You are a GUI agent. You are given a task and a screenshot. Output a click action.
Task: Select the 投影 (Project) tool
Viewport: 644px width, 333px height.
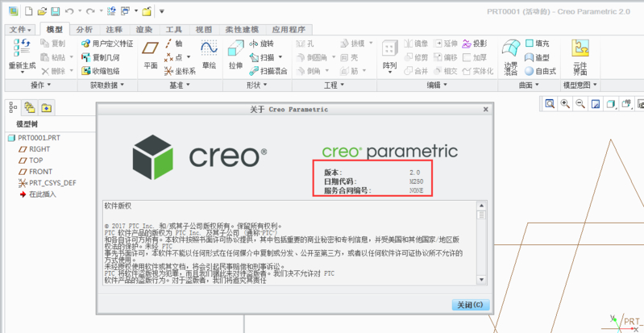pos(475,44)
